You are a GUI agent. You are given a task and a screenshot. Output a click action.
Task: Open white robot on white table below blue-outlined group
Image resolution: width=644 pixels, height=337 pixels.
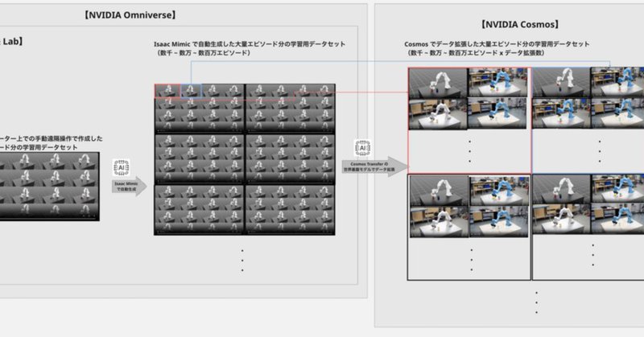(x=562, y=220)
